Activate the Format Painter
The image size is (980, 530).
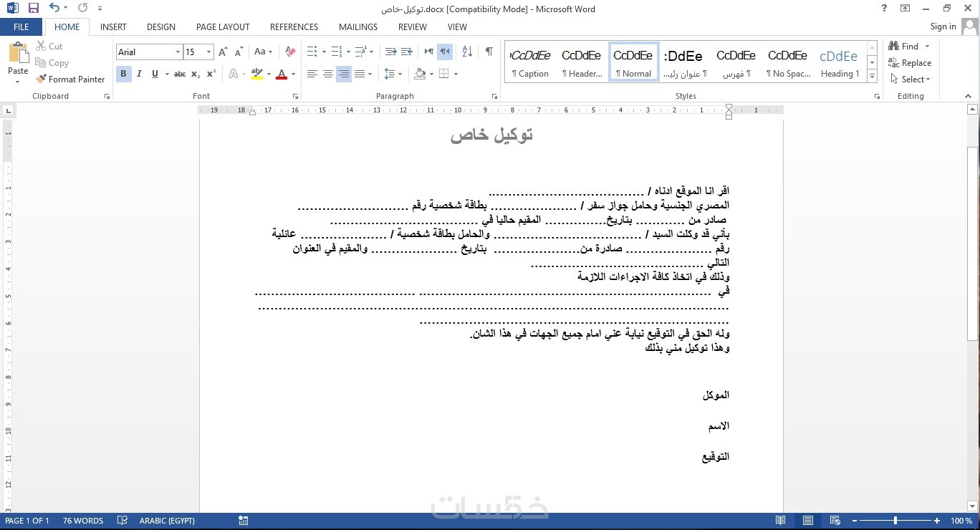(x=70, y=79)
